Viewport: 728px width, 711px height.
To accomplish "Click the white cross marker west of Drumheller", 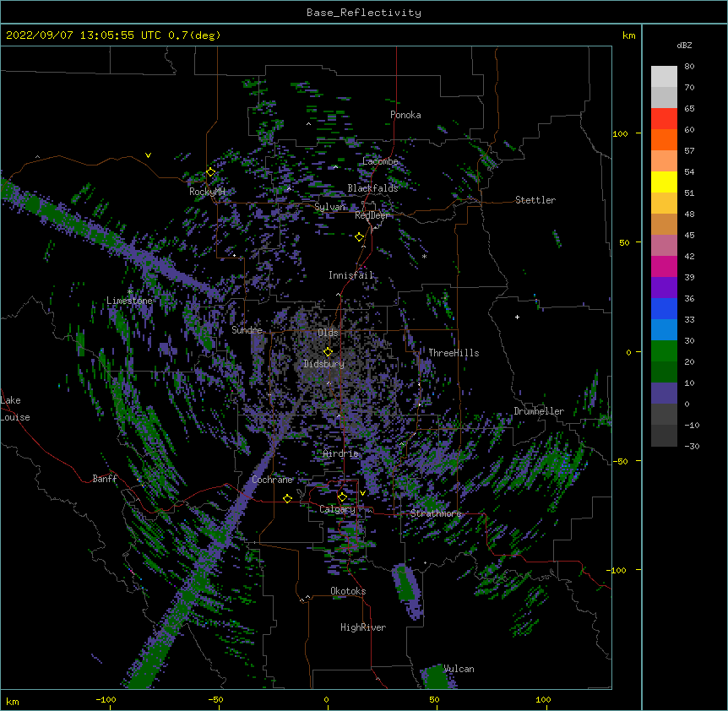I will tap(517, 317).
